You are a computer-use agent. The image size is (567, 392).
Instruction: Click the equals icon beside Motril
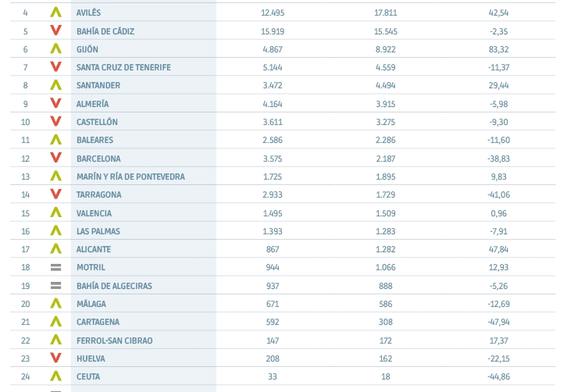pos(55,267)
